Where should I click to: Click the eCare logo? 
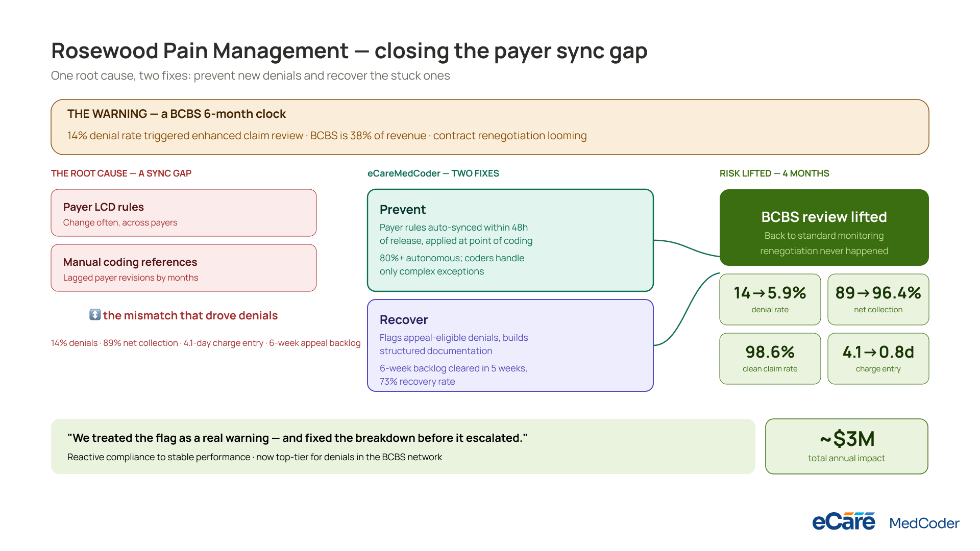(x=844, y=521)
